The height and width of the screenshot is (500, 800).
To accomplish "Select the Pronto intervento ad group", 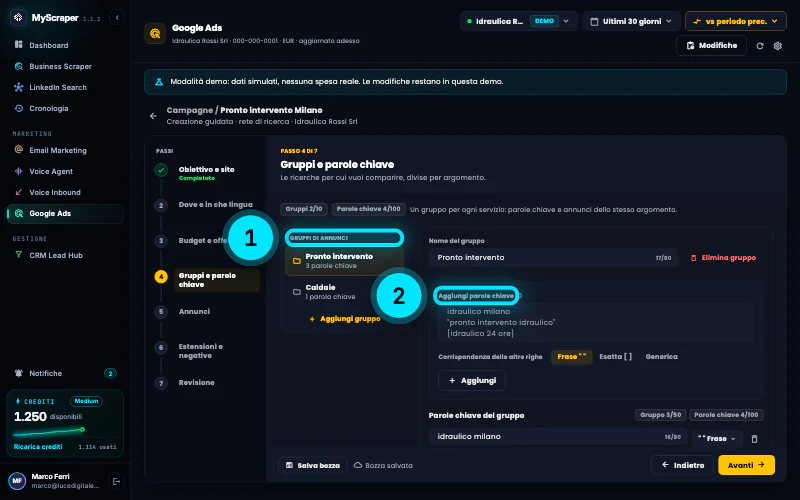I will [344, 261].
